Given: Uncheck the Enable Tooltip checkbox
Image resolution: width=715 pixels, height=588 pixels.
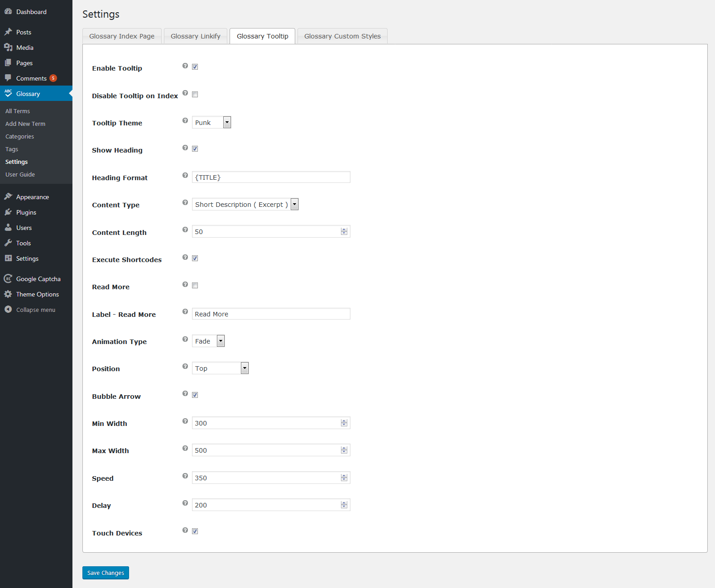Looking at the screenshot, I should [x=195, y=67].
